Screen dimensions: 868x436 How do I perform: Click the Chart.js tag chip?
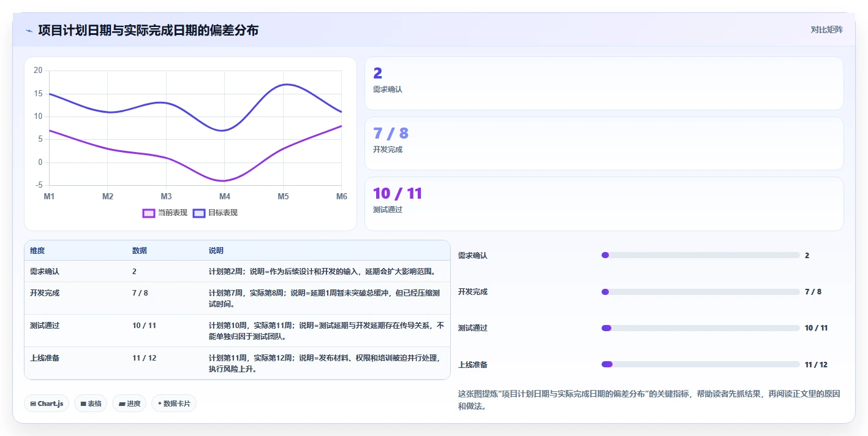point(47,403)
